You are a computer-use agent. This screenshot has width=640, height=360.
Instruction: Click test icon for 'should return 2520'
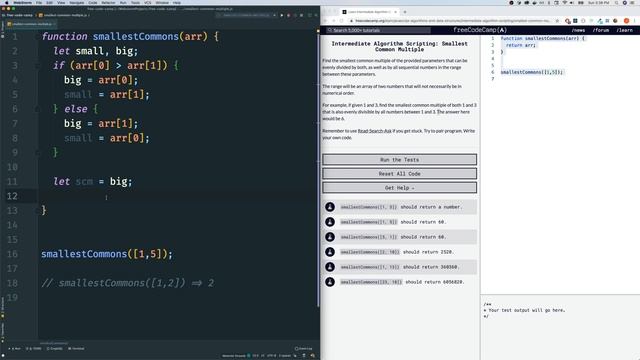tap(330, 252)
